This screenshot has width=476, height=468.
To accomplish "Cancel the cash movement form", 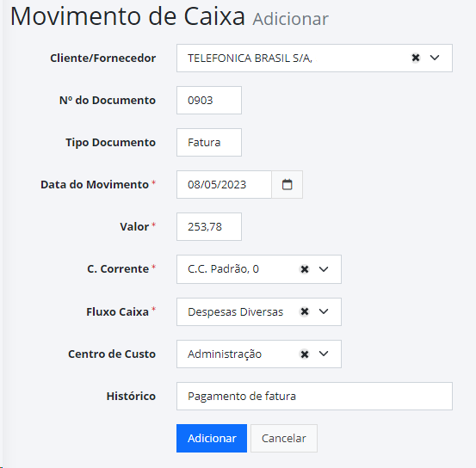I will (x=284, y=438).
